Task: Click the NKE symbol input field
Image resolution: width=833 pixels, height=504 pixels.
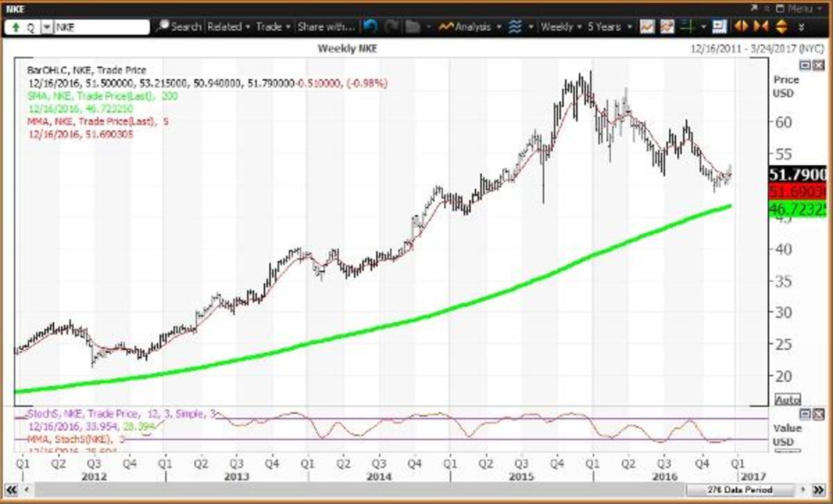Action: 102,27
